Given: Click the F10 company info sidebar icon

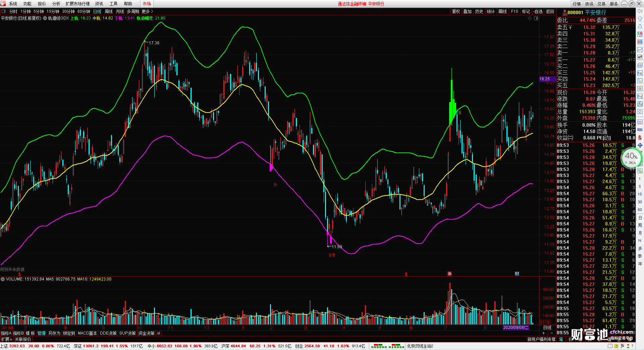Looking at the screenshot, I should (640, 73).
